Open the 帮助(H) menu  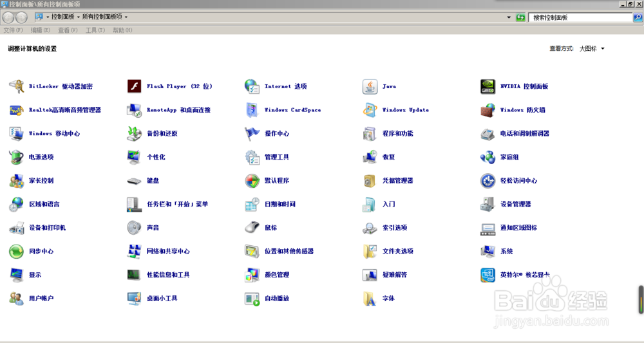(122, 30)
